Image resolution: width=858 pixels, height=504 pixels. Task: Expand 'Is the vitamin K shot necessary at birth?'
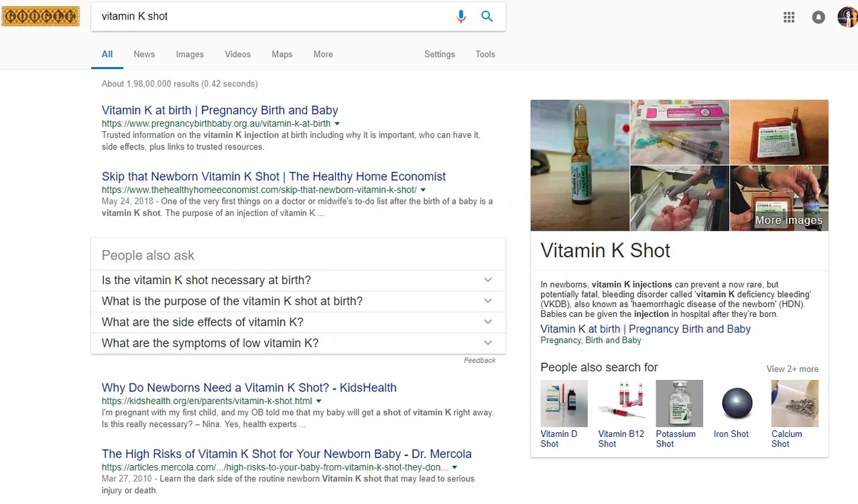coord(298,280)
